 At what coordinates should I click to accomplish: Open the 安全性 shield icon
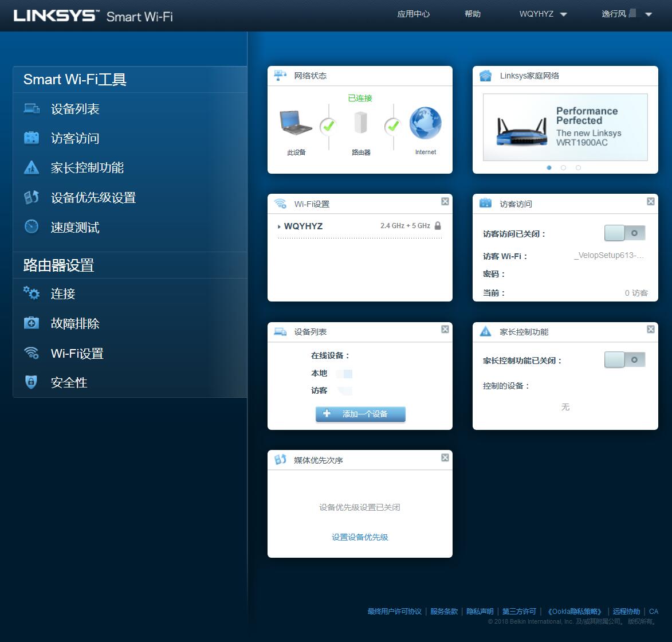point(31,382)
